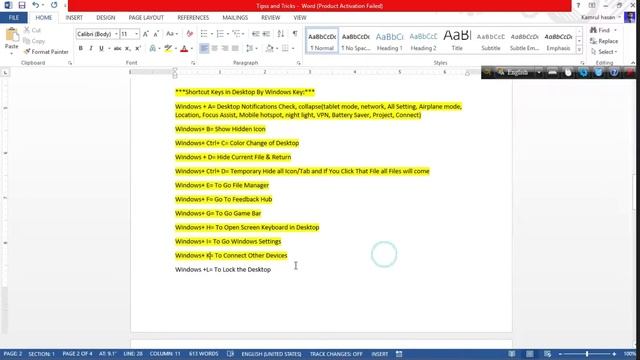Screen dimensions: 640x360
Task: Switch to the REFERENCES tab
Action: pyautogui.click(x=193, y=18)
